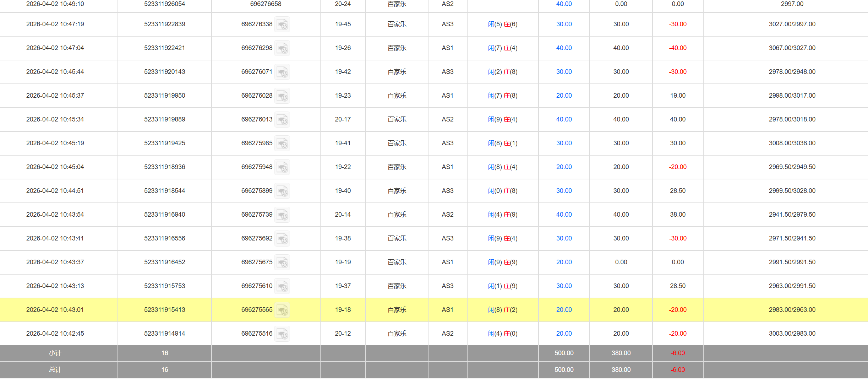Image resolution: width=868 pixels, height=379 pixels.
Task: Click the replay icon beside 696276071
Action: coord(283,72)
